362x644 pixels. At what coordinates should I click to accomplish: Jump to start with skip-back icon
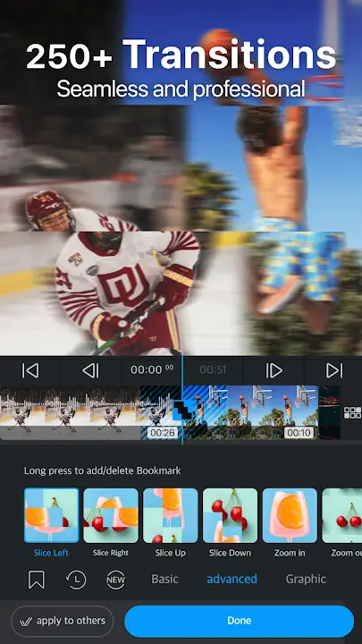pos(30,370)
